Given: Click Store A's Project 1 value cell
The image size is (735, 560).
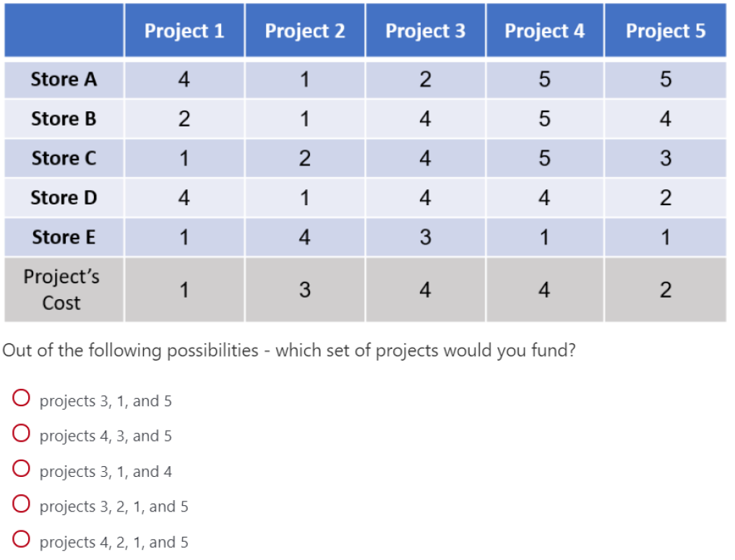Looking at the screenshot, I should click(x=184, y=79).
